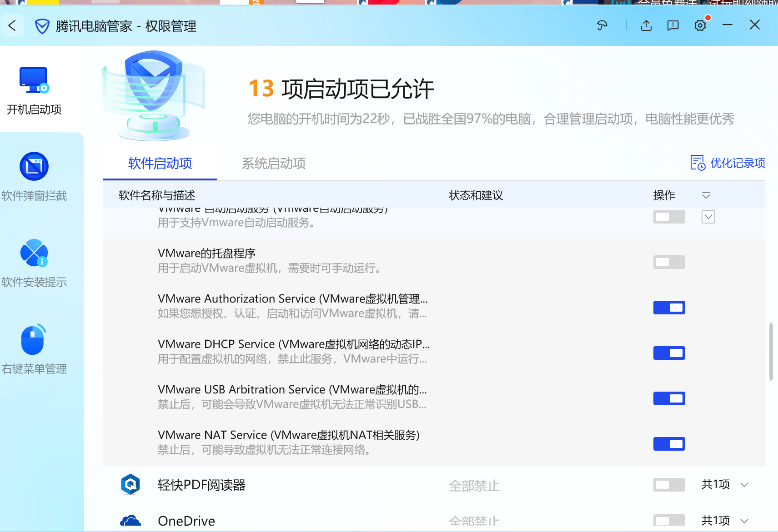
Task: Disable VMware NAT Service switch
Action: tap(669, 444)
